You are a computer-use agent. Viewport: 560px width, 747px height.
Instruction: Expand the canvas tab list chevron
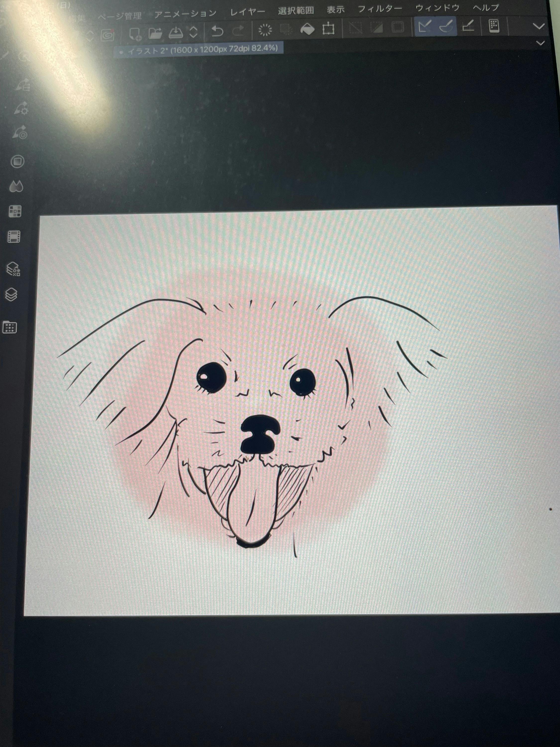tap(540, 43)
